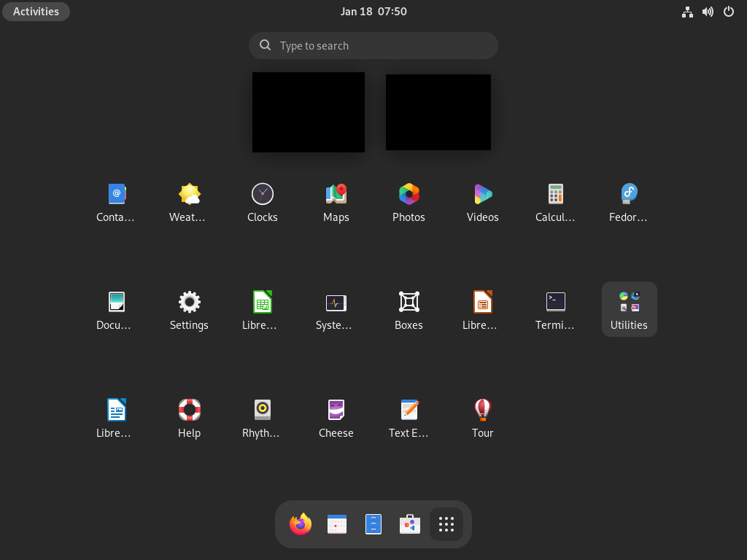
Task: Open Software store from the dock
Action: [410, 524]
